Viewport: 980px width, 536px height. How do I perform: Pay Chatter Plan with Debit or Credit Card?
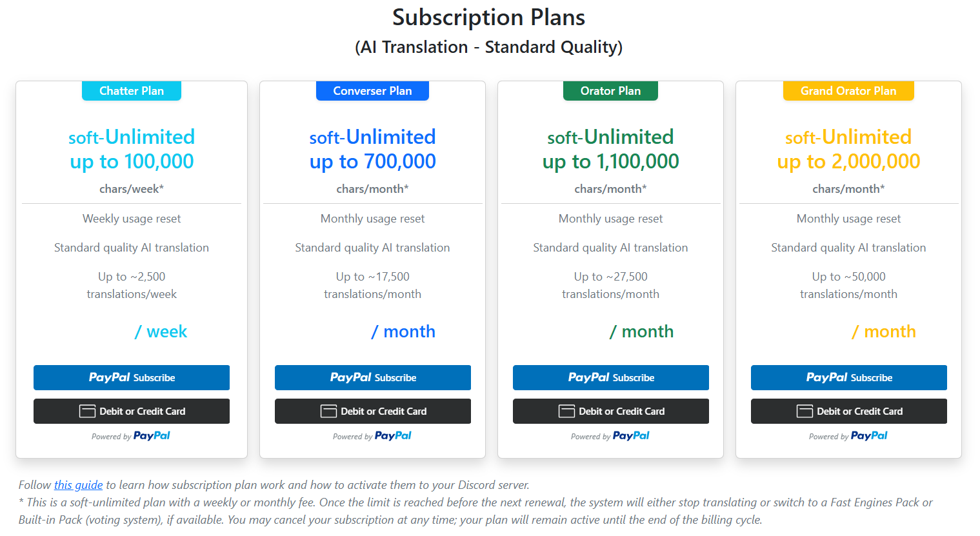click(x=132, y=411)
